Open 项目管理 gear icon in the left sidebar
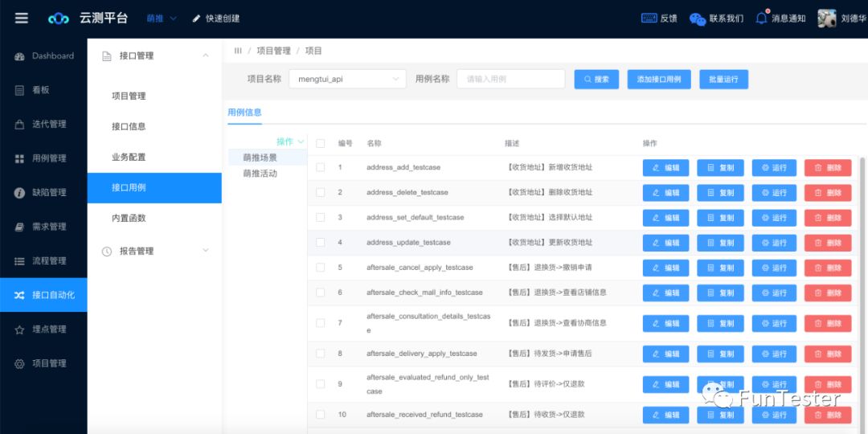Image resolution: width=868 pixels, height=434 pixels. [x=19, y=364]
